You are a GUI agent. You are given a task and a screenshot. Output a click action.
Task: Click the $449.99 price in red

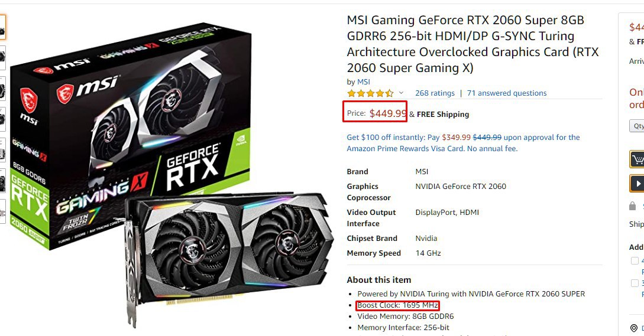tap(388, 113)
